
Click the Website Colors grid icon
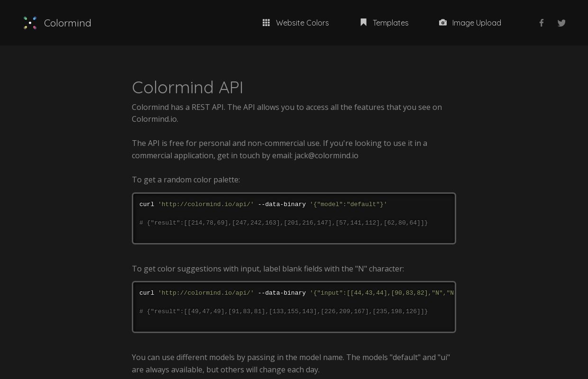click(x=266, y=23)
